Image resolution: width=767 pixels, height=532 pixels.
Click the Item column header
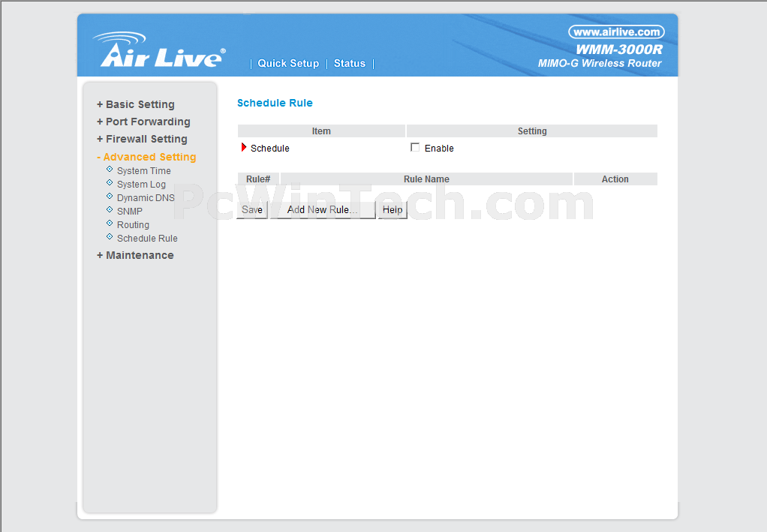coord(321,131)
